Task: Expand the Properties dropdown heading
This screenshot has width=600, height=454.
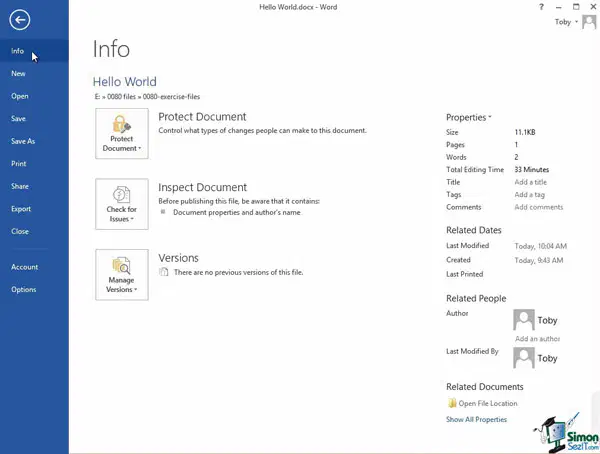Action: [469, 118]
